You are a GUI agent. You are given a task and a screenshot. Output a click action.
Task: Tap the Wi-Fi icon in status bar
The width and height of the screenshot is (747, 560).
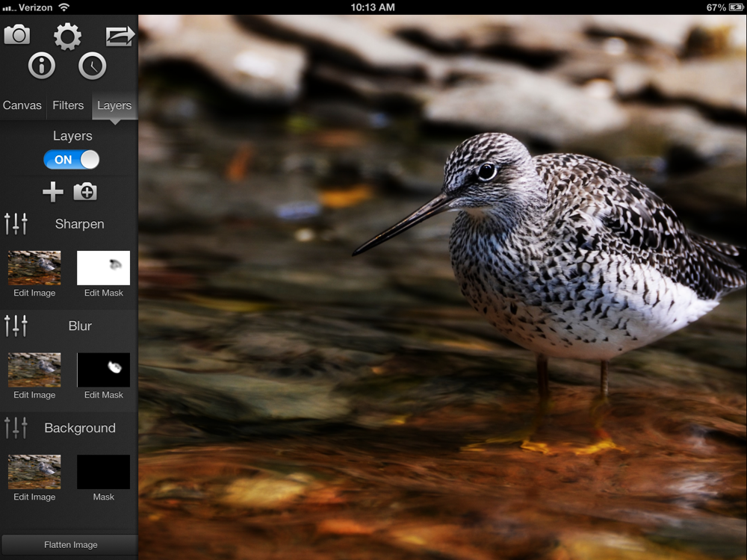pos(63,7)
